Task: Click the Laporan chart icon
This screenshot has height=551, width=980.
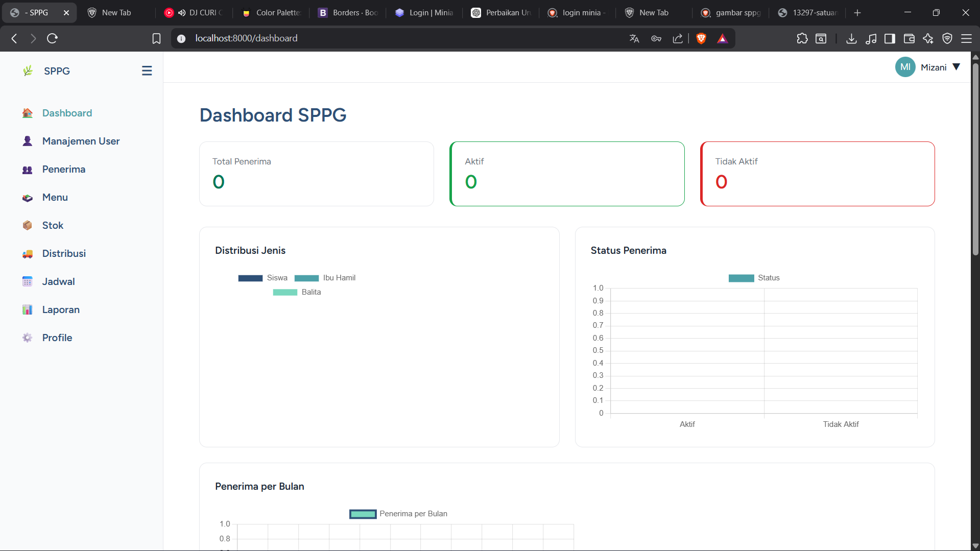Action: tap(28, 309)
